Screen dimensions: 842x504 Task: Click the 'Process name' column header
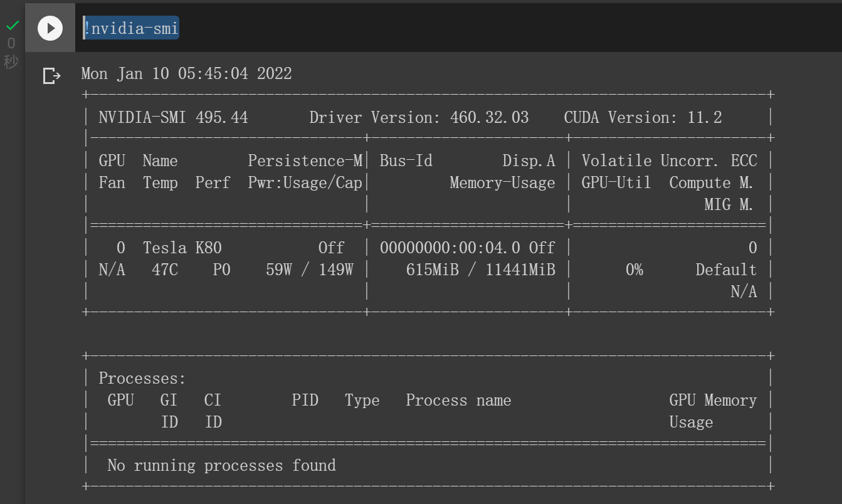(458, 401)
